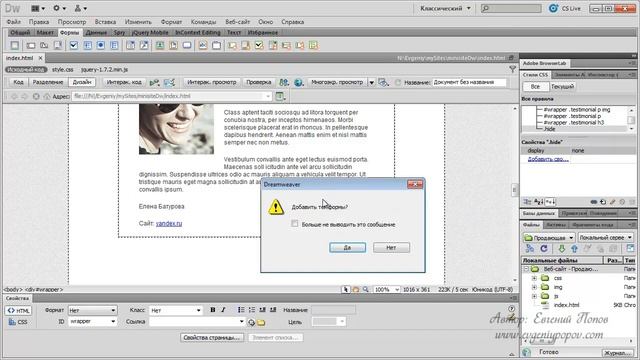Open the ID dropdown showing wrapper
This screenshot has width=640, height=360.
click(x=92, y=322)
